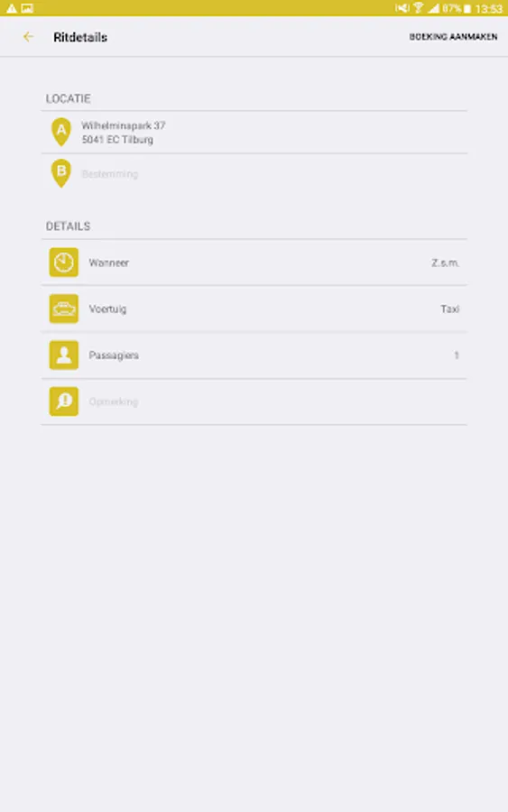Open the Wanneer time selection
The width and height of the screenshot is (508, 812).
tap(254, 263)
